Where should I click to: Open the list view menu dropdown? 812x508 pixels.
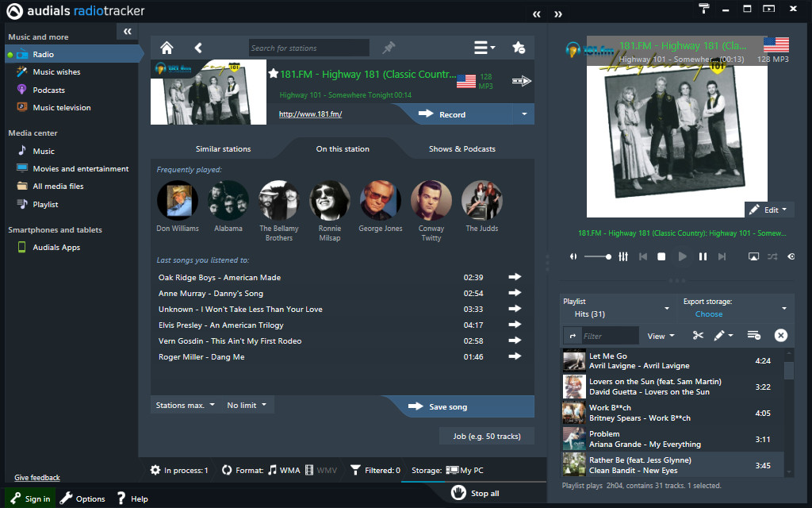point(485,48)
